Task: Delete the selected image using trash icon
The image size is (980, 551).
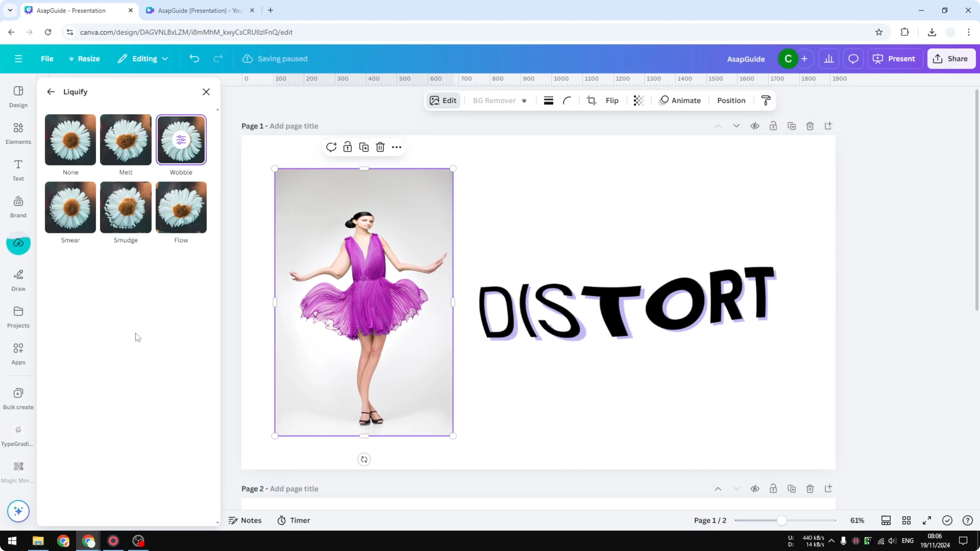Action: (380, 147)
